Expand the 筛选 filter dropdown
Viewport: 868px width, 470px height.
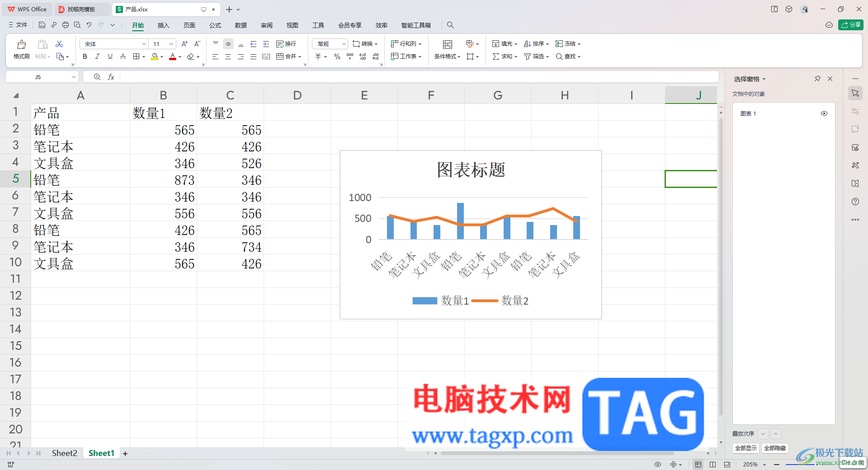547,57
